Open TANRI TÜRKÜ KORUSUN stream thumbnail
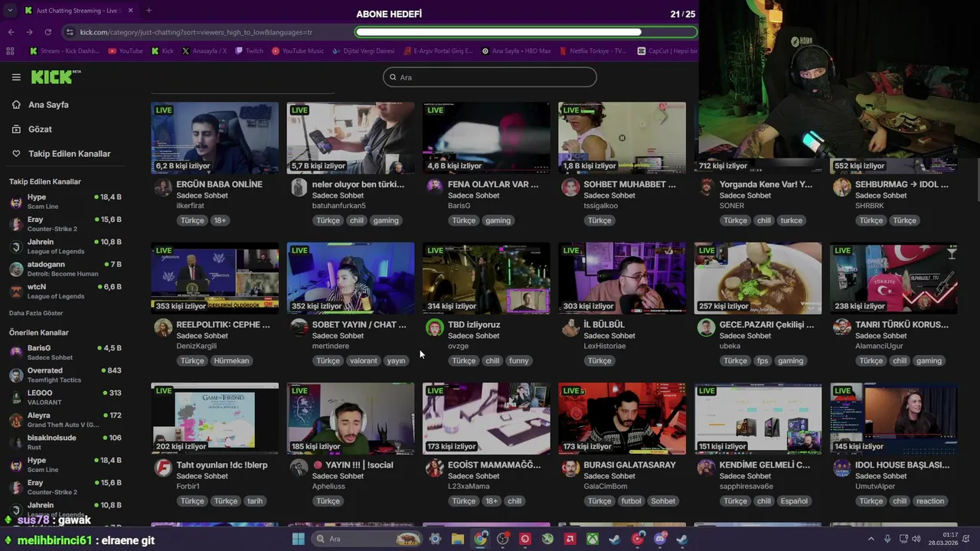 [x=893, y=279]
